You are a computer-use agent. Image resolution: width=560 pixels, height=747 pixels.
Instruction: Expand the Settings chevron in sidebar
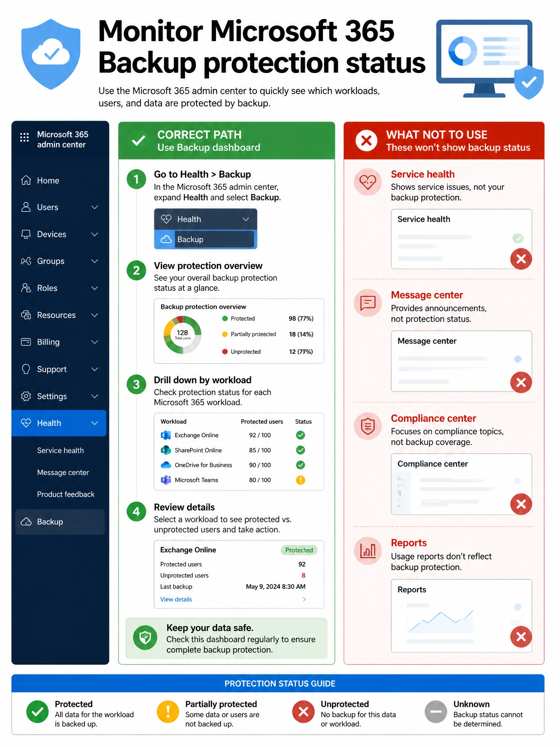tap(95, 396)
